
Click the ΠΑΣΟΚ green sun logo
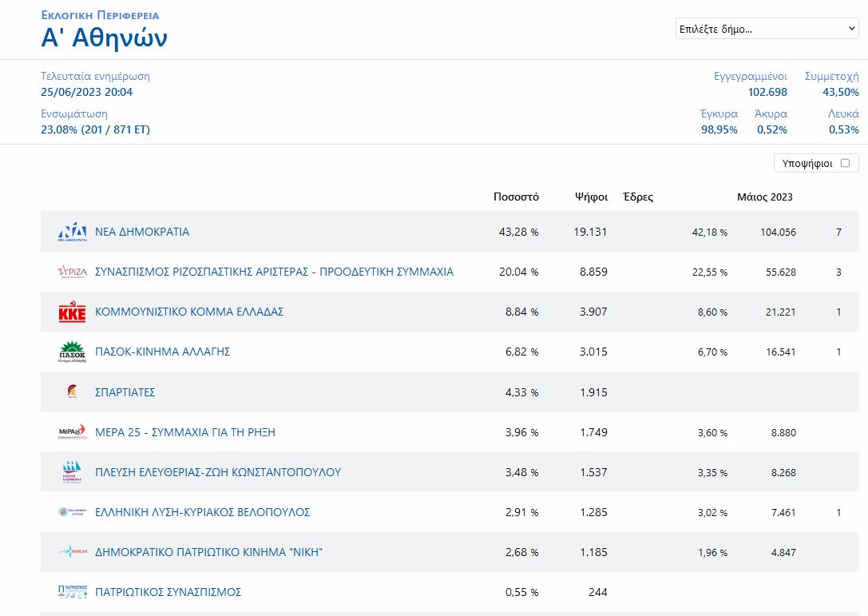point(72,352)
